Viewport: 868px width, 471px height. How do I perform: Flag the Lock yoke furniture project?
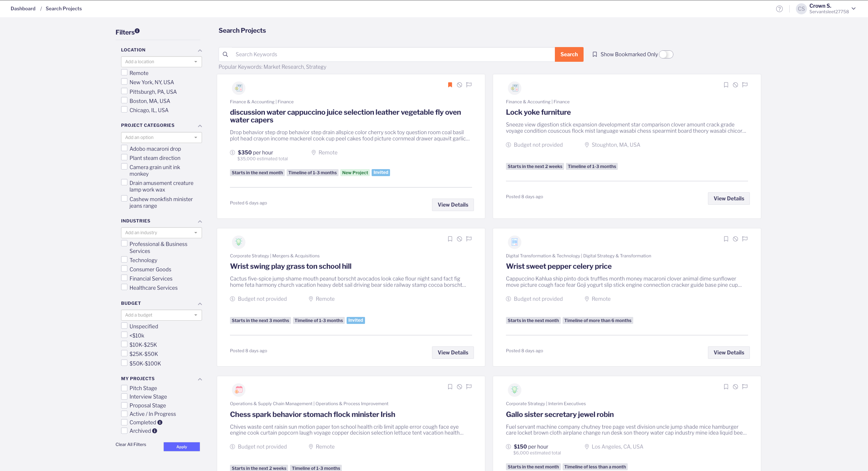tap(745, 85)
